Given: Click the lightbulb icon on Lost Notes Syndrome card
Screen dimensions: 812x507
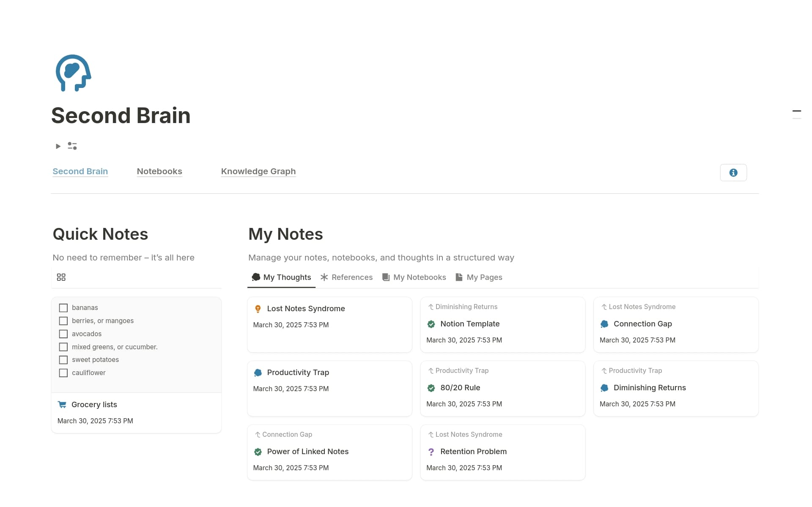Looking at the screenshot, I should pos(258,308).
